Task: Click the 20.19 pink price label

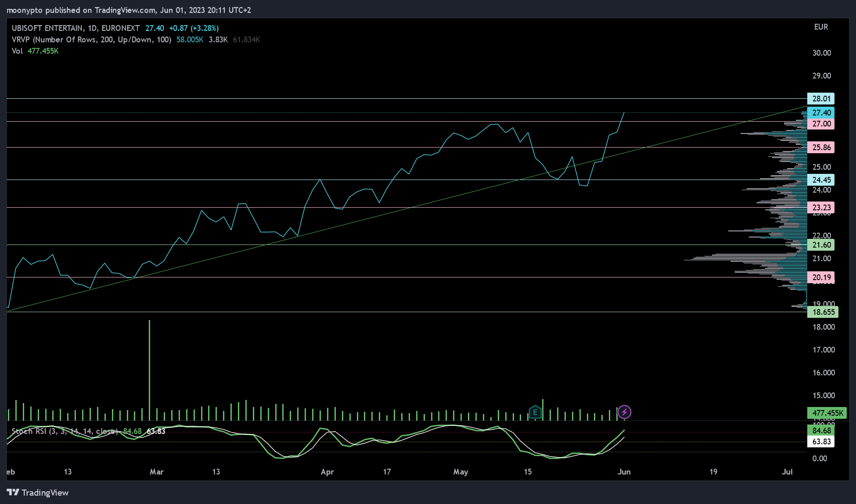Action: tap(821, 277)
